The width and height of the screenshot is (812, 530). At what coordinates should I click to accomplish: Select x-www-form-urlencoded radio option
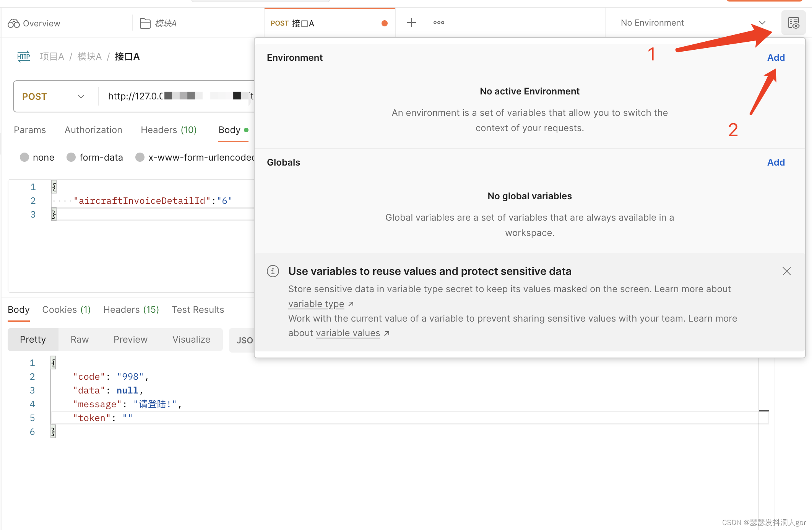pos(140,157)
